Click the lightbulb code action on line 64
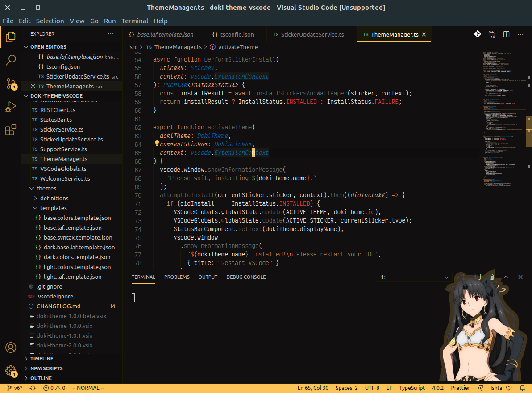 click(157, 144)
